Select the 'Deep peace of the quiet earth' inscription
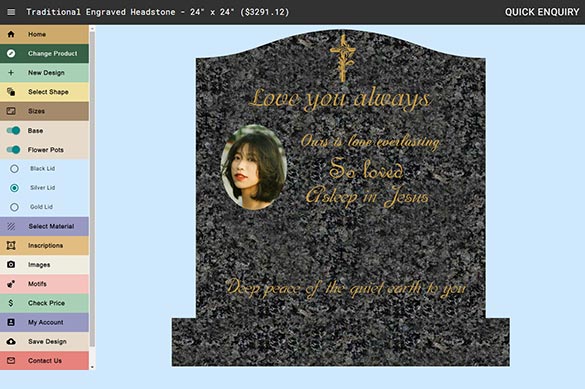Screen dimensions: 585x389 [x=346, y=288]
